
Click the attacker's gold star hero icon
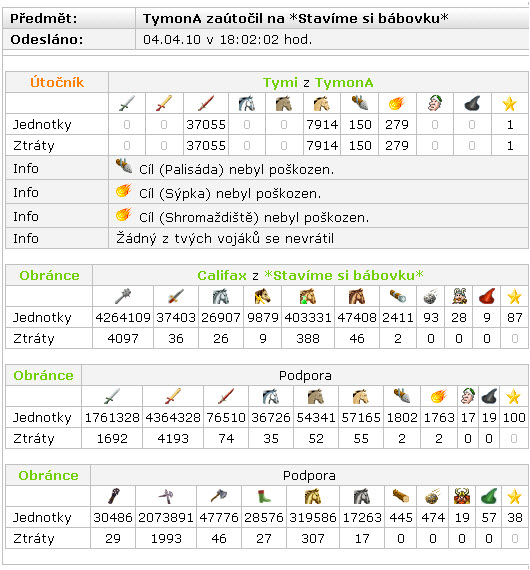tap(510, 104)
